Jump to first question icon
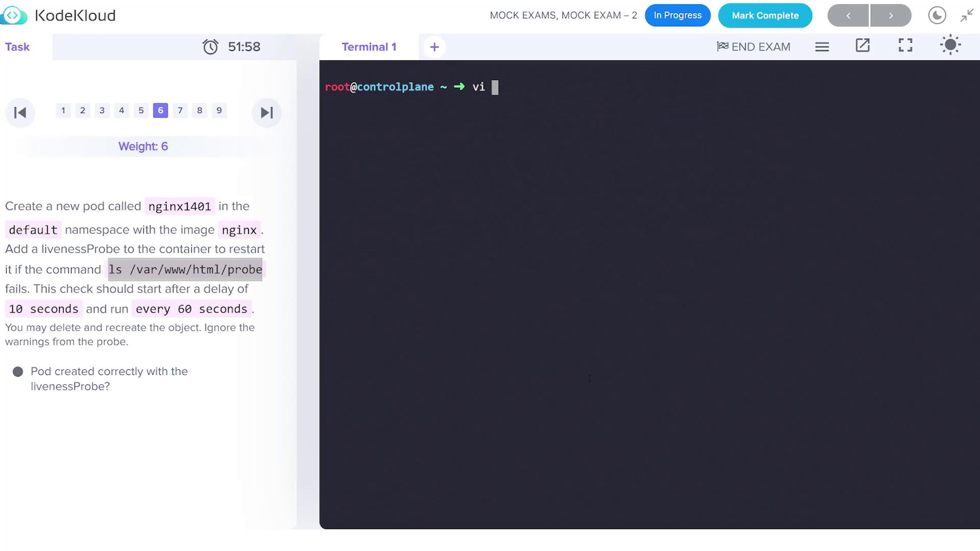 coord(20,113)
